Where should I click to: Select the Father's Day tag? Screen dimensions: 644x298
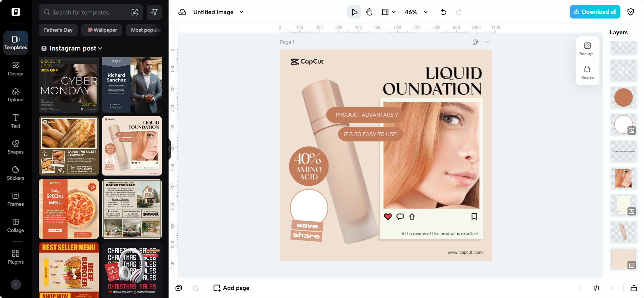58,30
